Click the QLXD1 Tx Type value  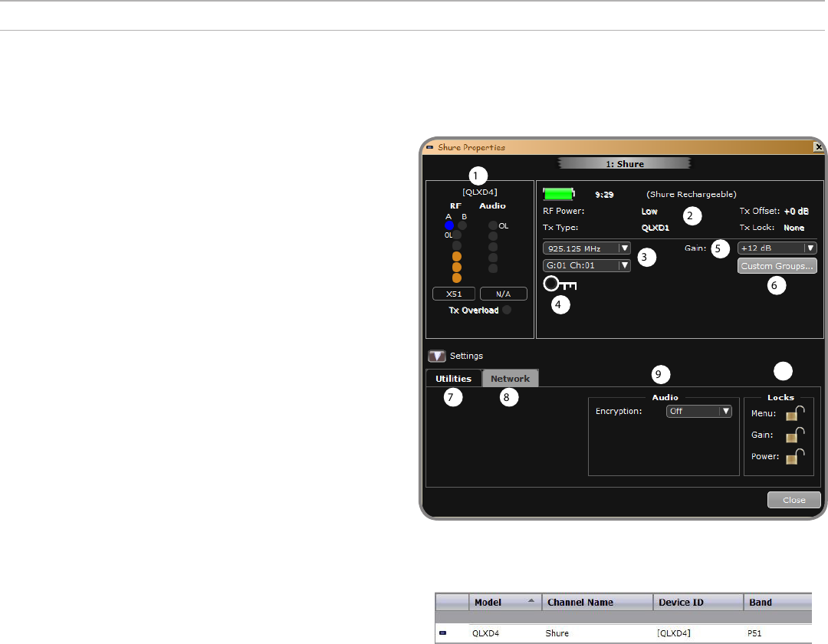click(655, 228)
